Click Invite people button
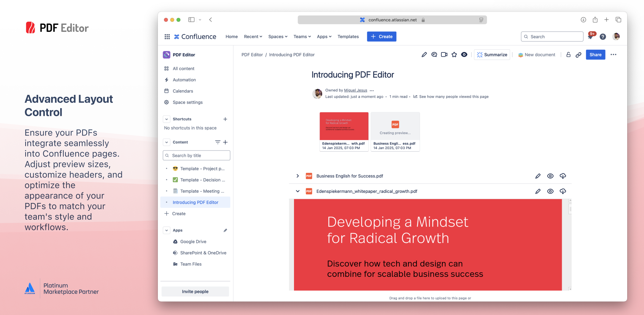The height and width of the screenshot is (315, 644). coord(195,292)
